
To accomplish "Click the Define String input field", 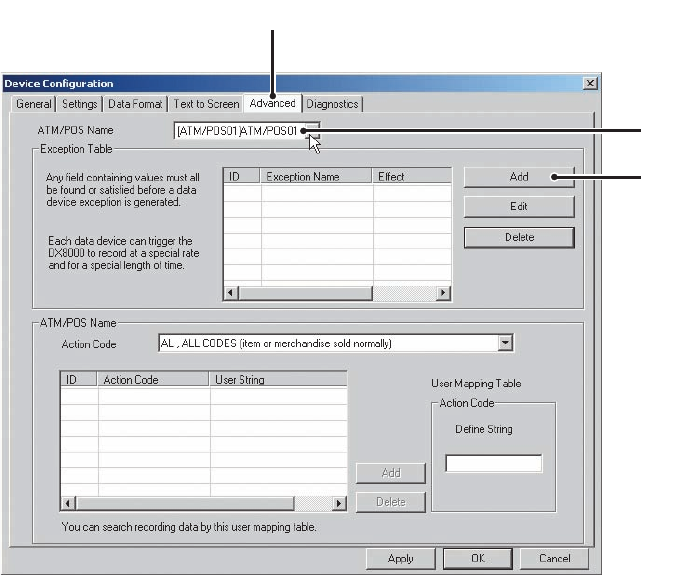I will click(x=494, y=464).
